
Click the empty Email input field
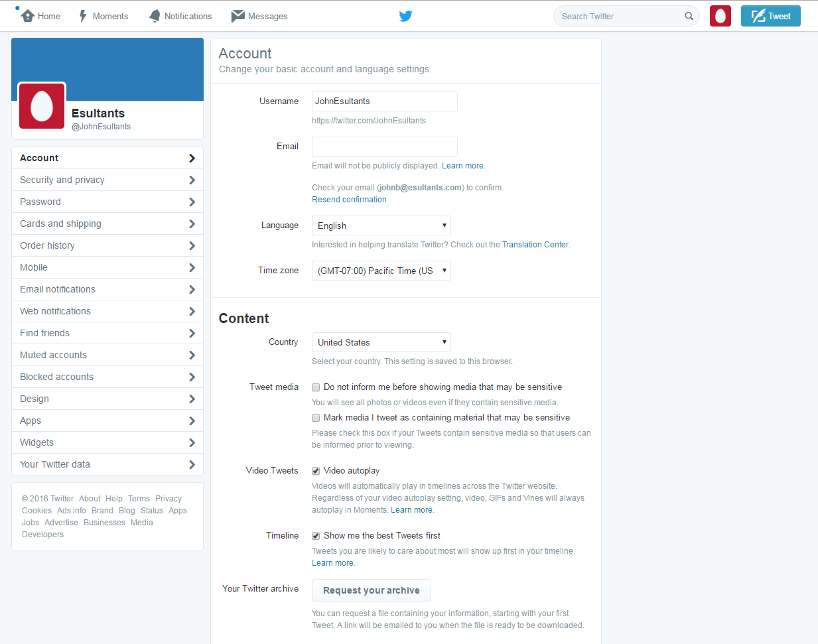[x=385, y=147]
